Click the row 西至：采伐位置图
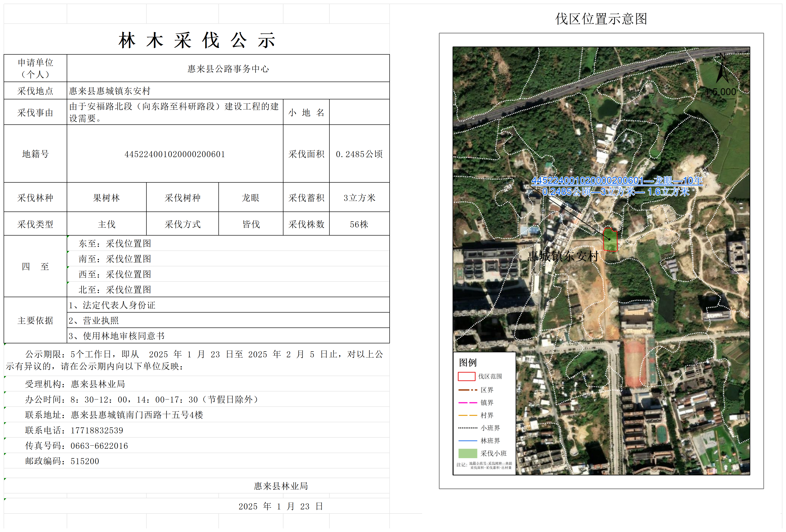 tap(228, 274)
